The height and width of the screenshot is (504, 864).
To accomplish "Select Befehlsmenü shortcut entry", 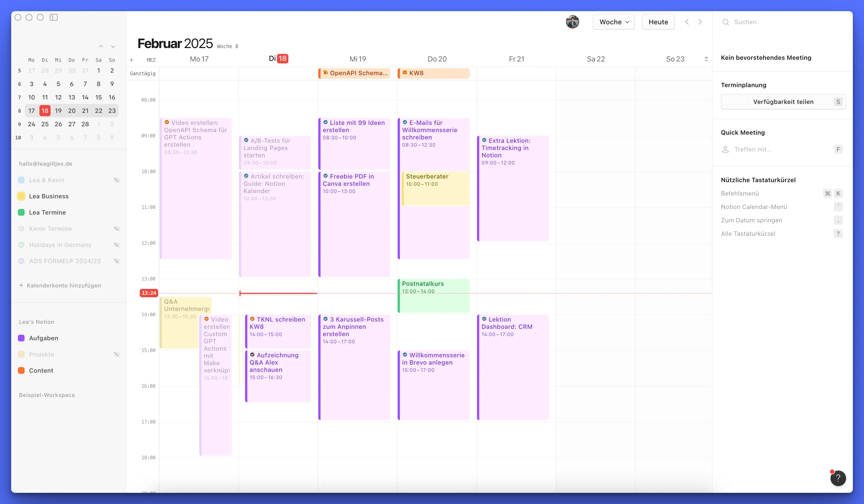I will tap(740, 193).
